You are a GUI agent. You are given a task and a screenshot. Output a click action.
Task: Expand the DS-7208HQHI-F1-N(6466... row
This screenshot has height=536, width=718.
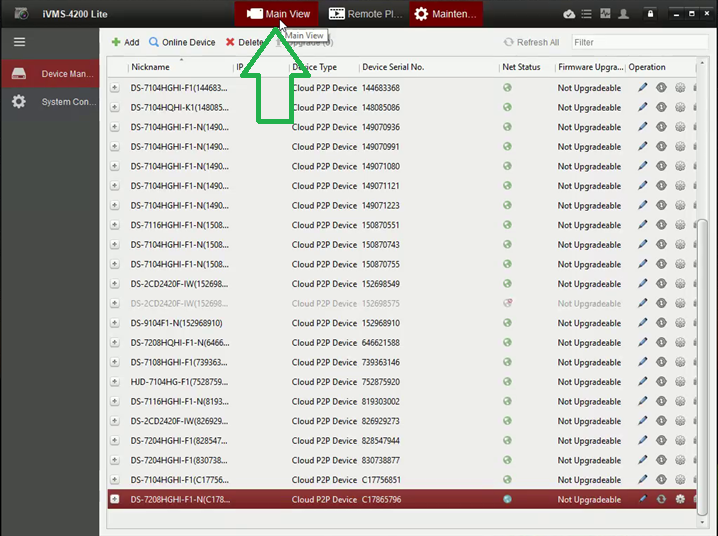(114, 342)
